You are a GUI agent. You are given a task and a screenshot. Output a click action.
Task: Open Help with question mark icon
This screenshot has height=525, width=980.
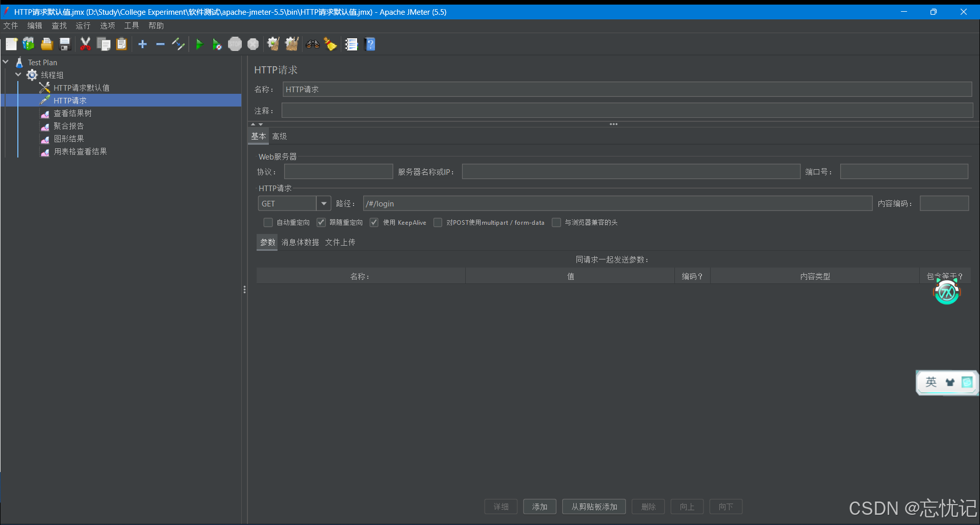[x=370, y=44]
